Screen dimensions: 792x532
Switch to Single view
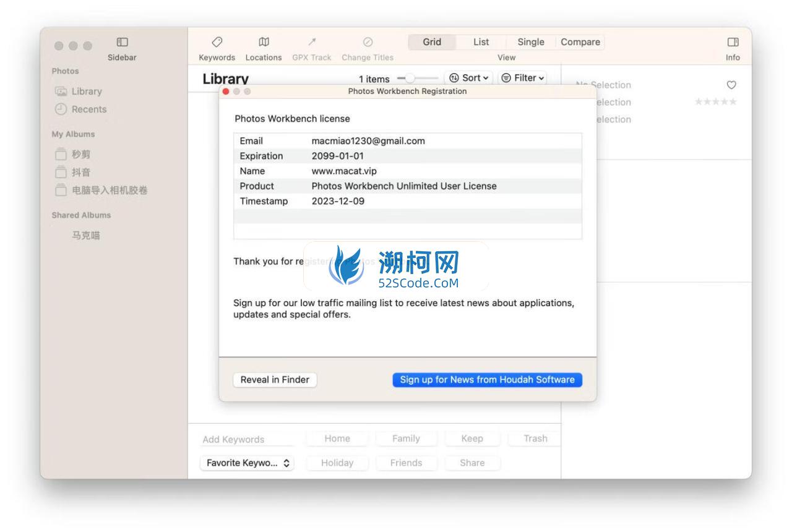coord(531,42)
